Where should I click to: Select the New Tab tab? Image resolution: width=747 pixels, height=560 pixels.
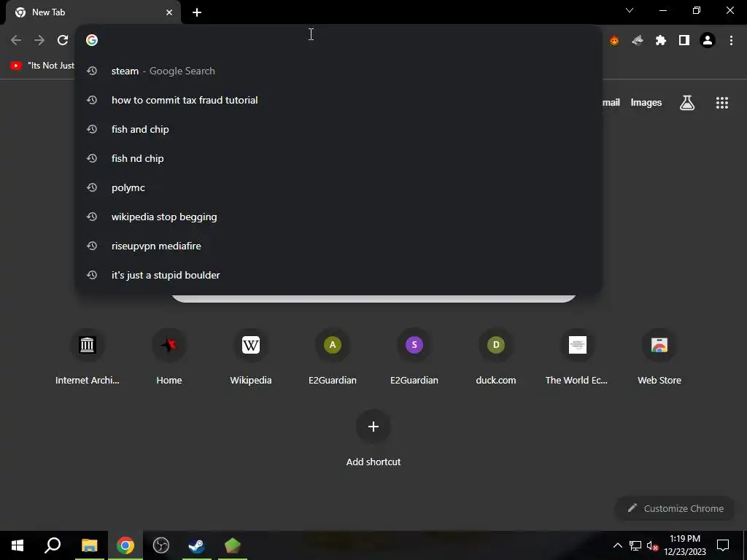tap(93, 12)
